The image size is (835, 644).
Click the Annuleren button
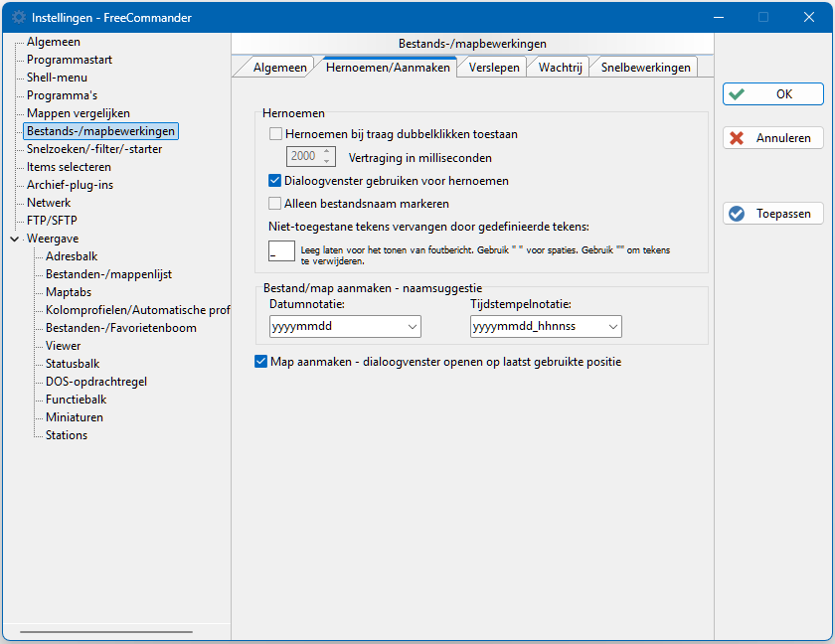point(772,138)
